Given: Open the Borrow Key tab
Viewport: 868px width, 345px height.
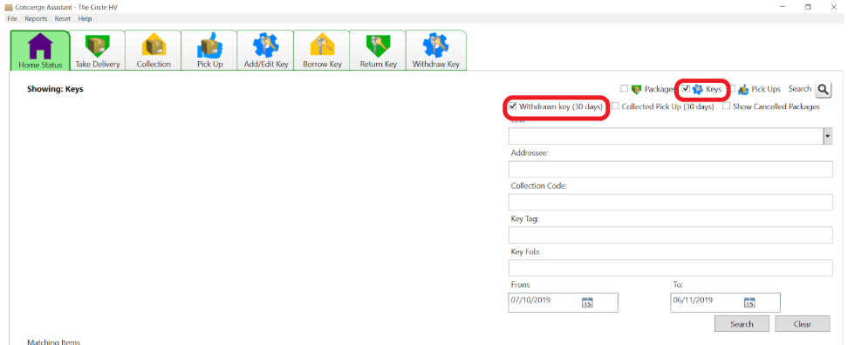Looking at the screenshot, I should point(322,51).
